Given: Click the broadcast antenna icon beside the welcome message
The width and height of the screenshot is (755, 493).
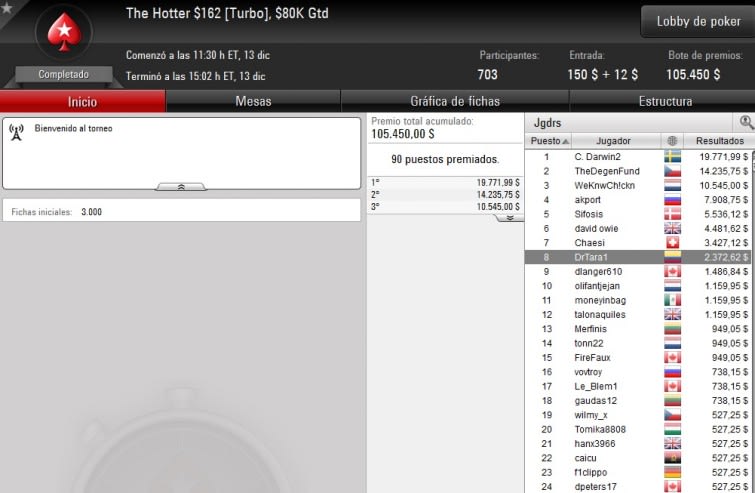Looking at the screenshot, I should point(17,132).
